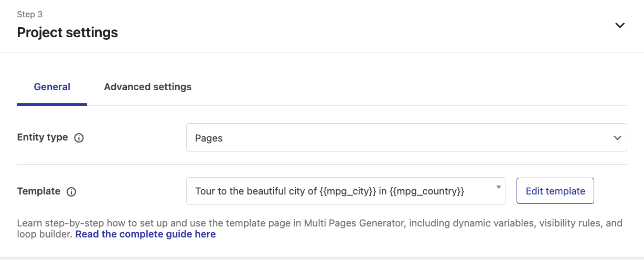Click the small triangle arrow in Template dropdown

click(x=497, y=187)
